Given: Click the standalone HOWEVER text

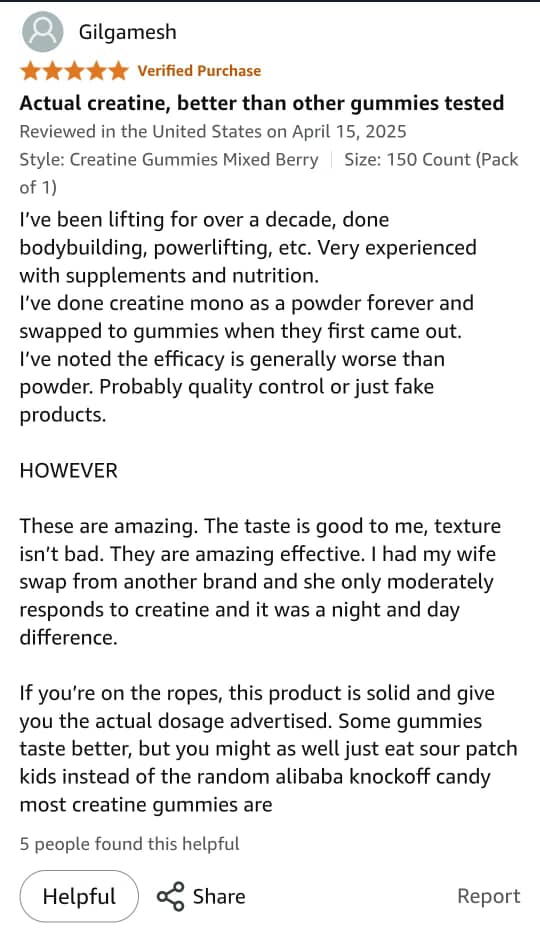Looking at the screenshot, I should pyautogui.click(x=69, y=470).
